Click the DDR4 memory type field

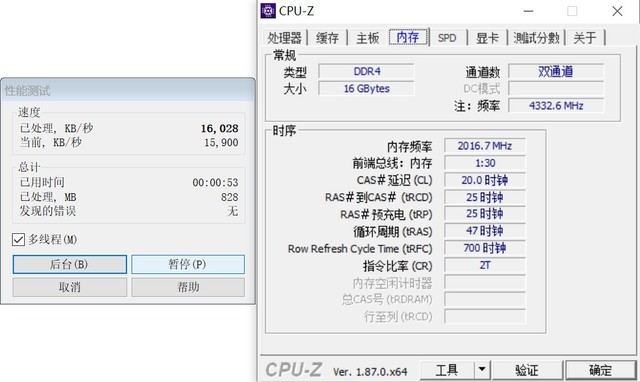point(366,71)
